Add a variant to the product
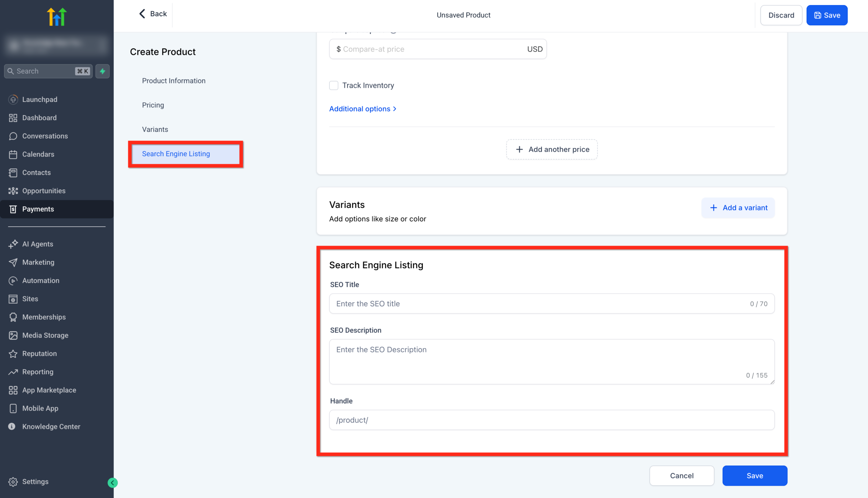This screenshot has height=498, width=868. click(738, 208)
